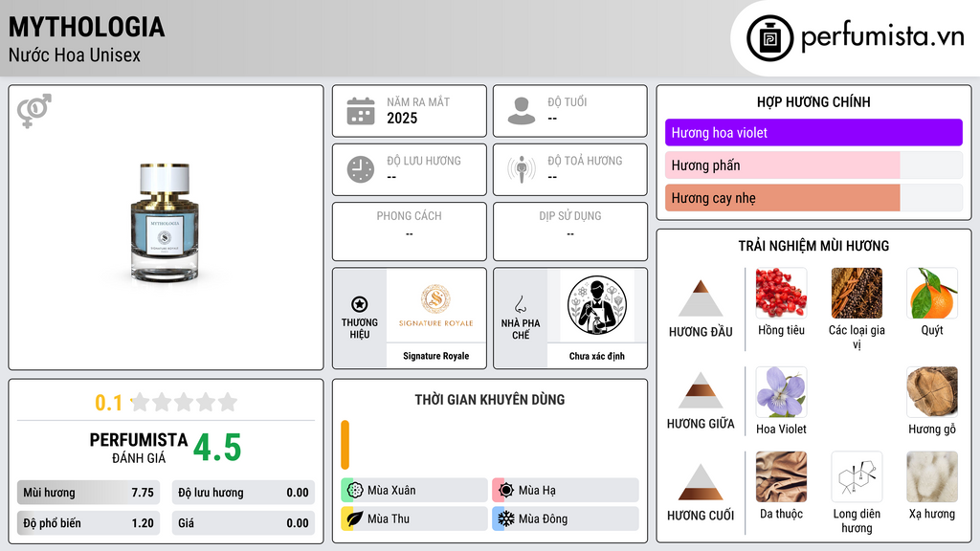Image resolution: width=980 pixels, height=551 pixels.
Task: Open the Hoa Violet note thumbnail
Action: coord(781,392)
